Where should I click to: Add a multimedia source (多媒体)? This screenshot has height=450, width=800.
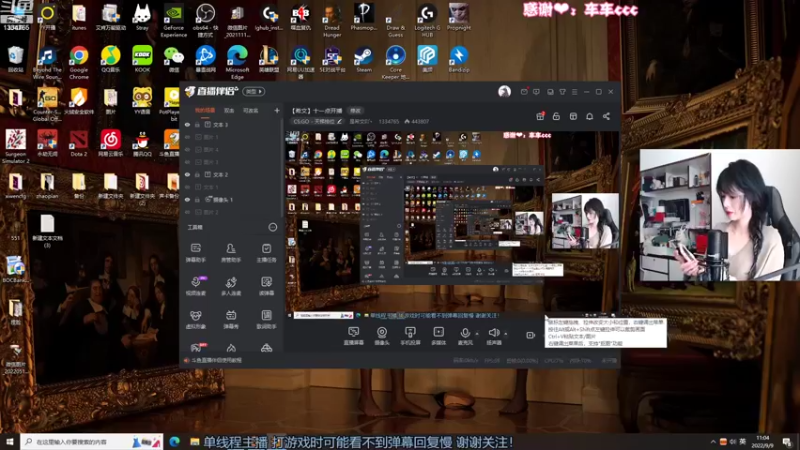(438, 336)
